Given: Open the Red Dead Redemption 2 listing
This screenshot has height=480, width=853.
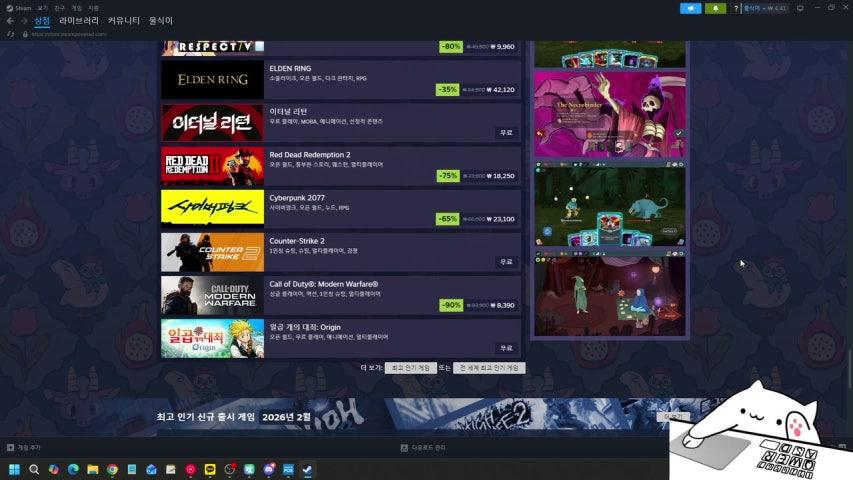Looking at the screenshot, I should pos(341,165).
